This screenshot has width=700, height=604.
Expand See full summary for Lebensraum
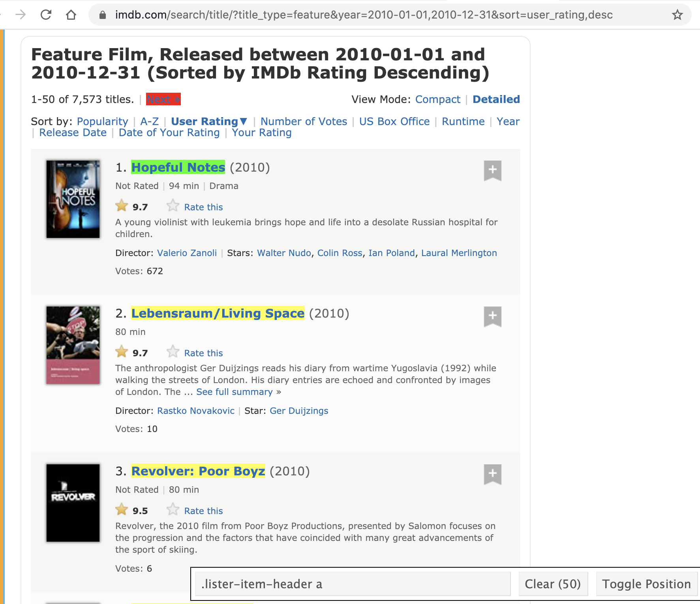pyautogui.click(x=235, y=392)
